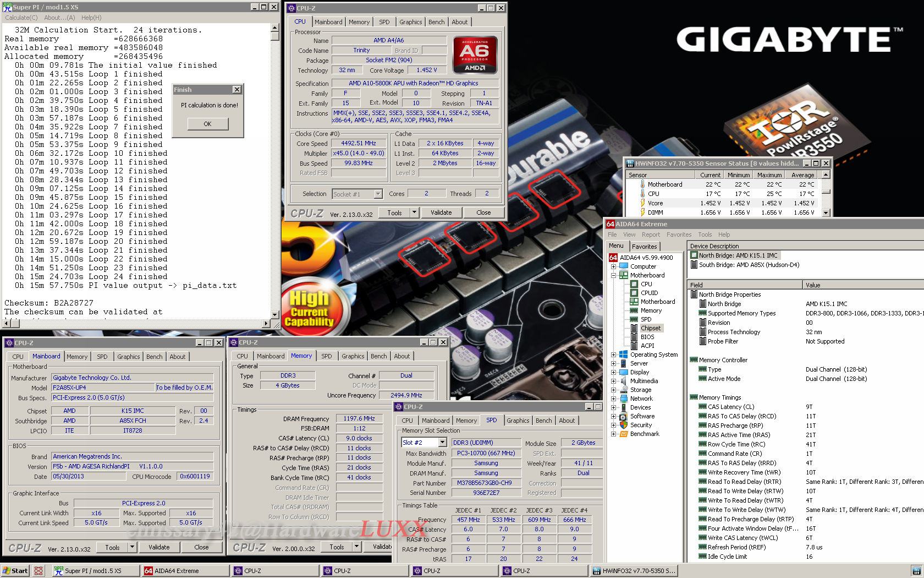Switch to AIDA64 Extreme on the taskbar
The height and width of the screenshot is (578, 924).
(x=185, y=571)
